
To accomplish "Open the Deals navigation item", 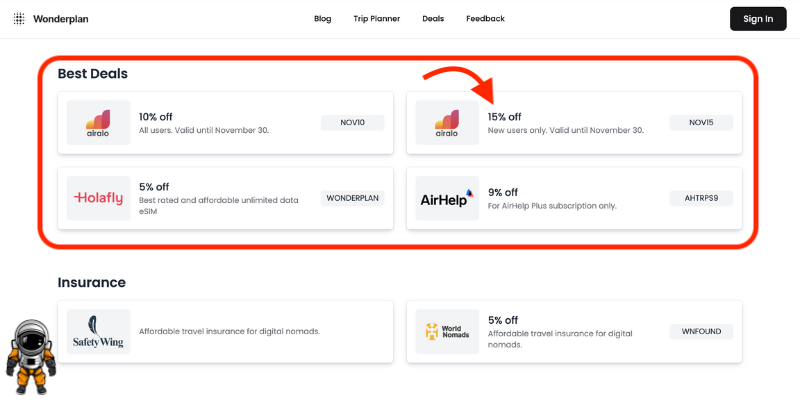I will (x=433, y=19).
